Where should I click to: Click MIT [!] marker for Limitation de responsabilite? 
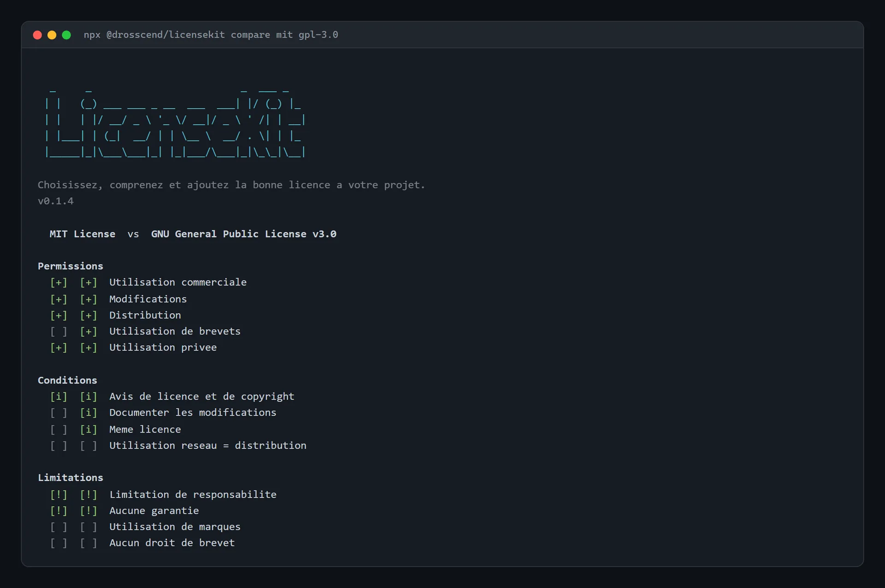tap(59, 494)
